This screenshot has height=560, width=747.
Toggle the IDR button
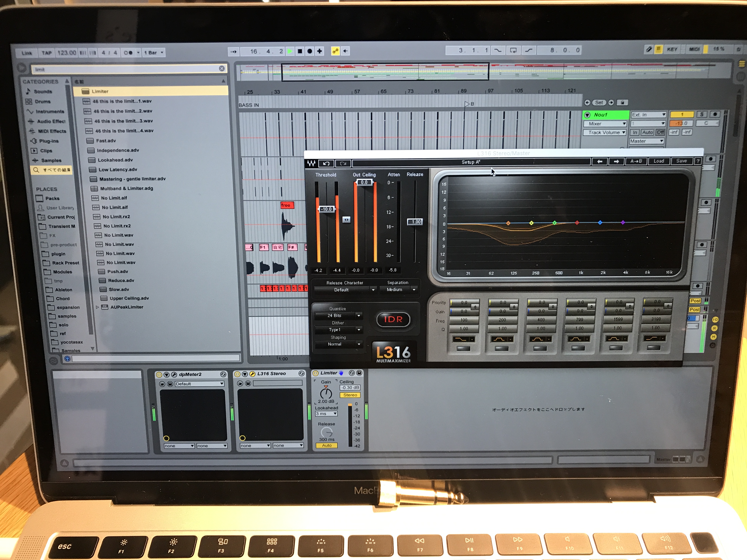tap(393, 319)
